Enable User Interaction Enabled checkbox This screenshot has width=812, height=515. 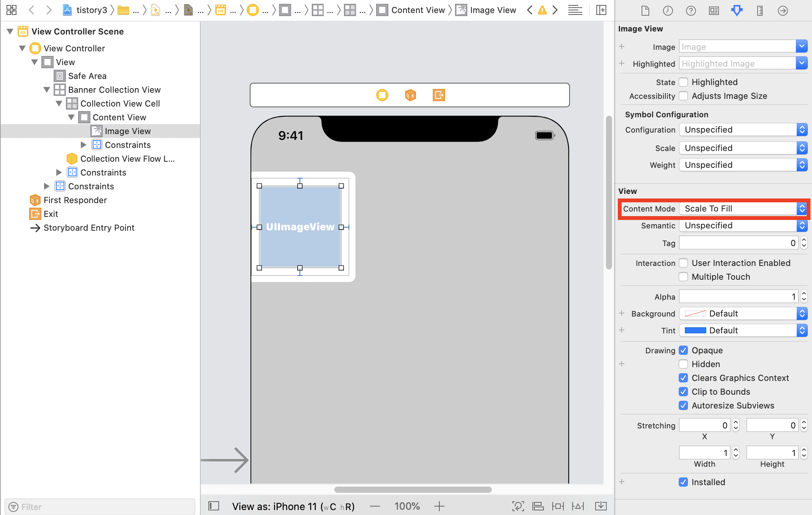point(683,263)
